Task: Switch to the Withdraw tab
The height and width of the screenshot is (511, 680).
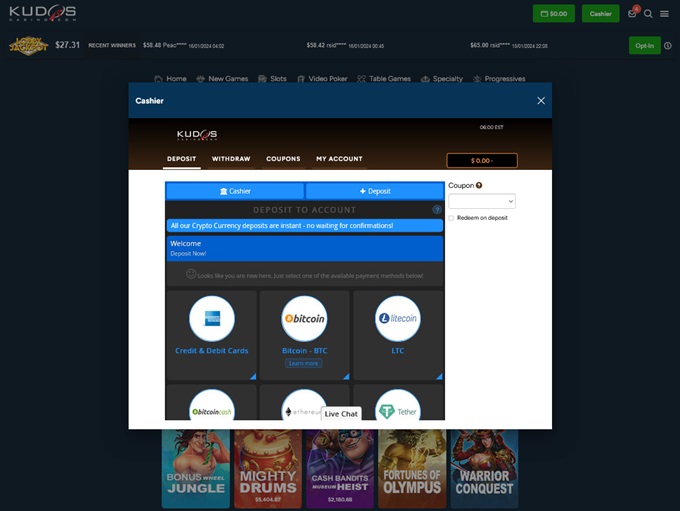Action: pos(231,159)
